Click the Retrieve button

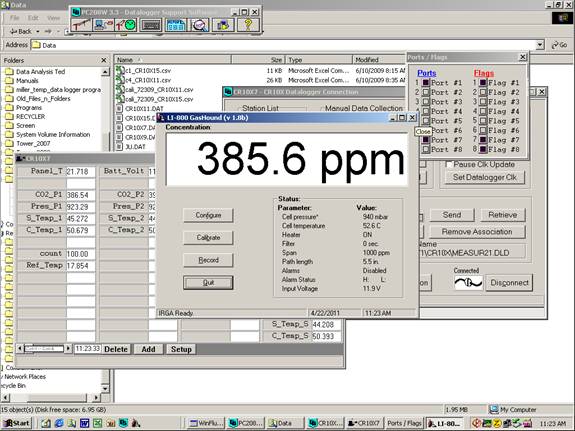pos(502,215)
